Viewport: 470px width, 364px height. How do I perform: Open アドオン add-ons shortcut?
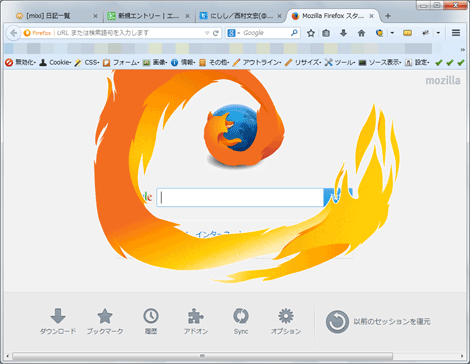click(196, 321)
